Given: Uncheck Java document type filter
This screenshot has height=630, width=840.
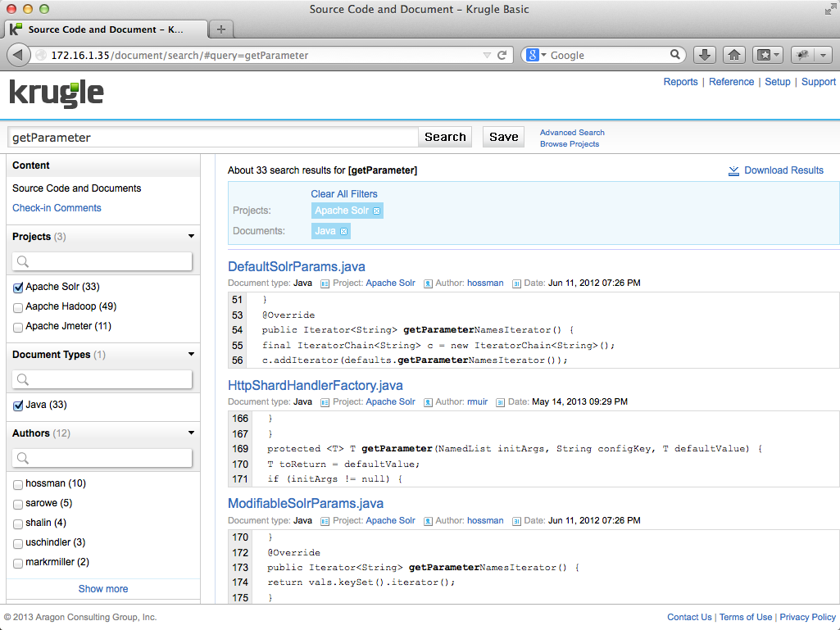Looking at the screenshot, I should [x=18, y=406].
